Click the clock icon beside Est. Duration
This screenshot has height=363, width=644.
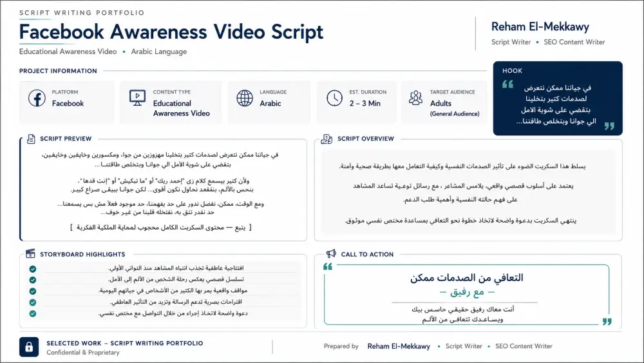coord(334,98)
